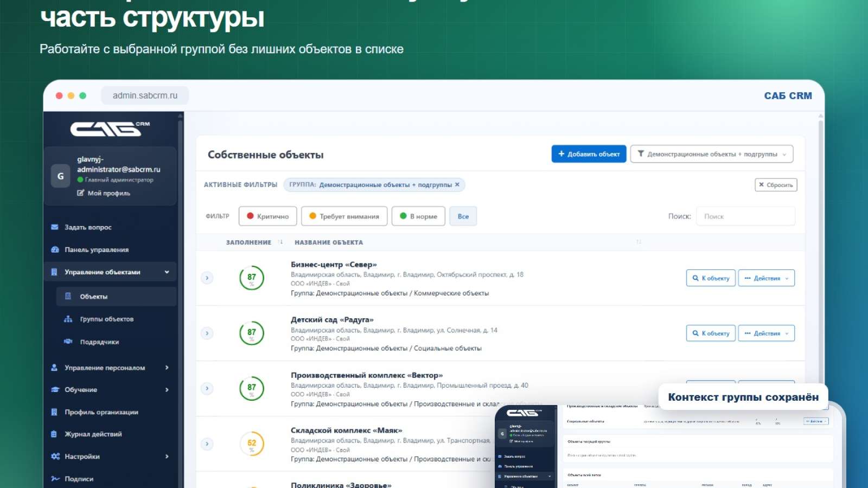
Task: Filter by Требует внимания status
Action: pos(344,216)
